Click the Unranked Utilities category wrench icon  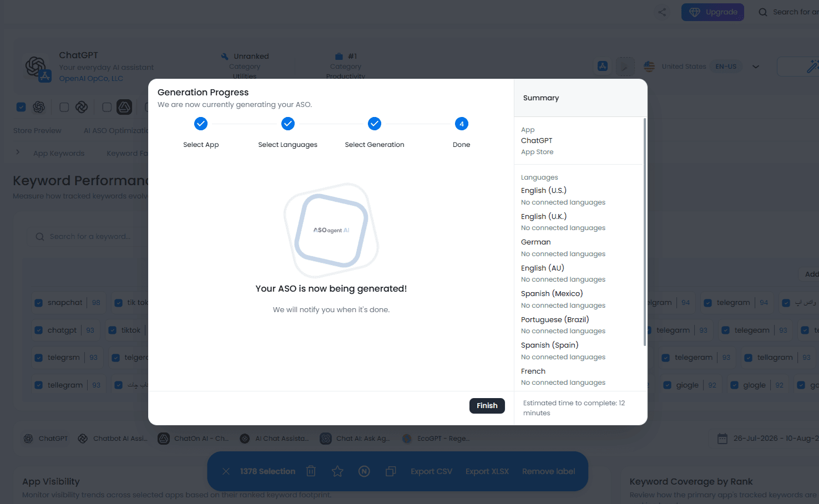point(225,57)
